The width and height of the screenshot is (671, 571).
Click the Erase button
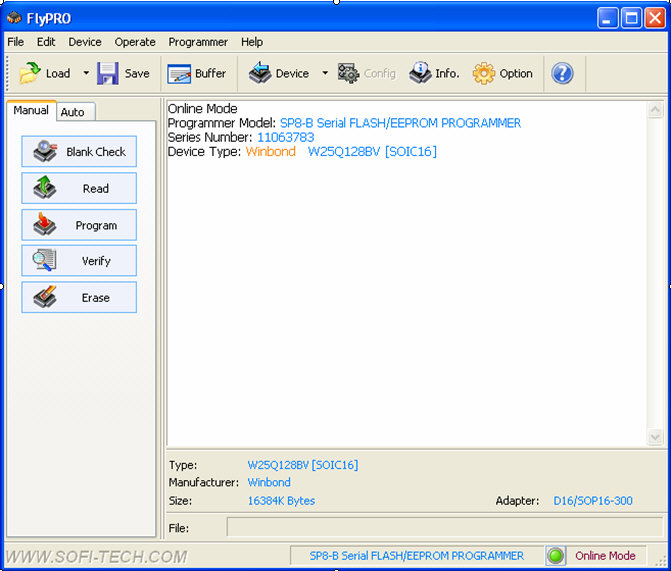79,297
